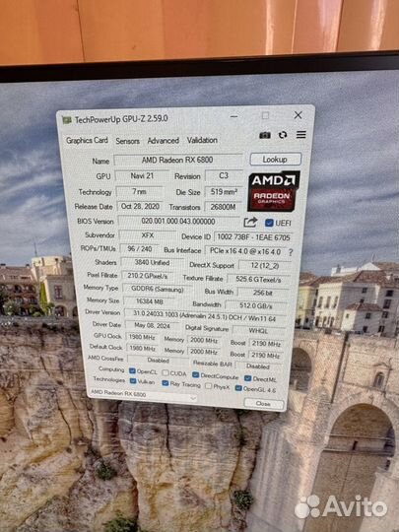Image resolution: width=399 pixels, height=532 pixels.
Task: Click the Release Date value Oct 28, 2020
Action: [140, 206]
